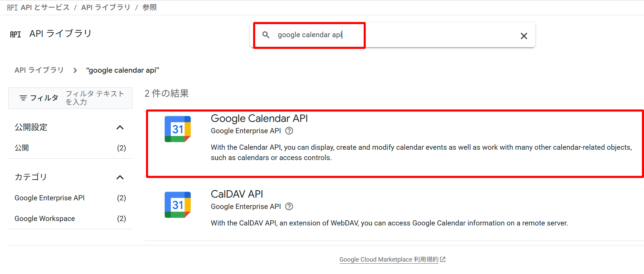Filter by Google Enterprise API category
Image resolution: width=644 pixels, height=274 pixels.
[x=70, y=198]
